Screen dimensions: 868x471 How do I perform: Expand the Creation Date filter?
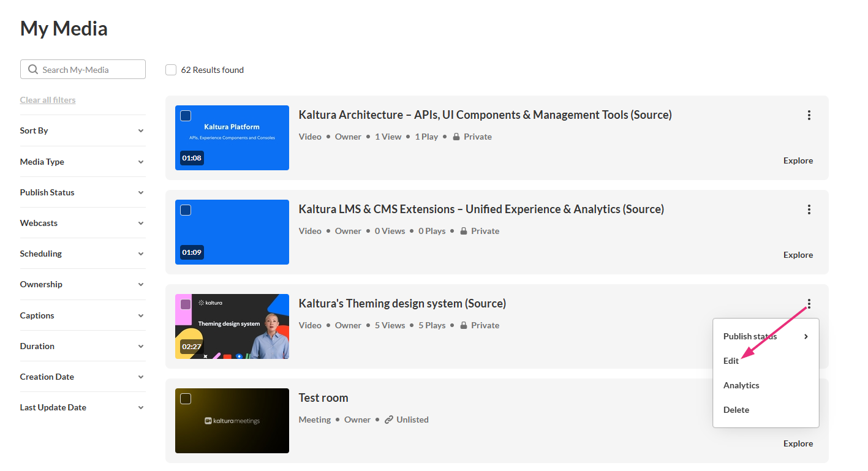83,377
